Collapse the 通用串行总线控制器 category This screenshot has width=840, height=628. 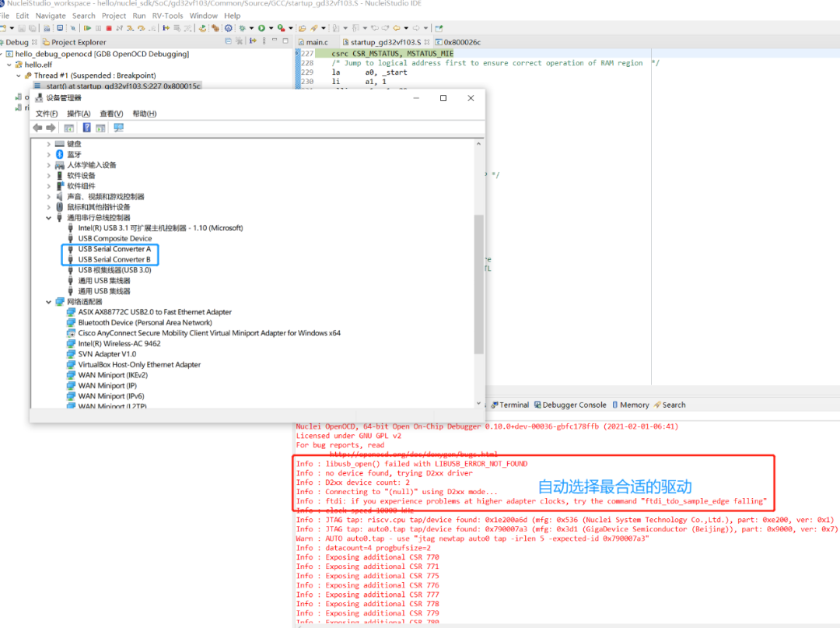[48, 218]
